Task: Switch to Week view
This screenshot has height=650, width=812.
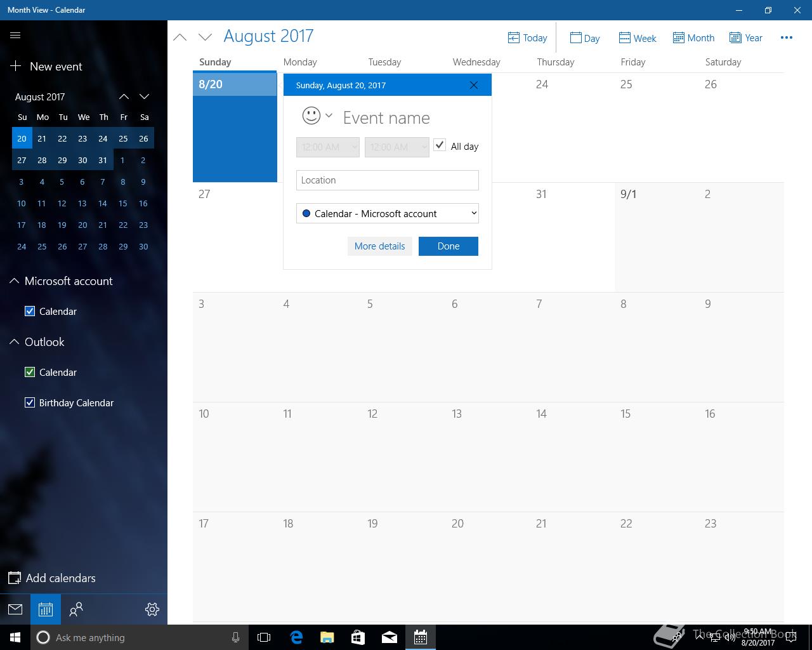Action: click(x=638, y=38)
